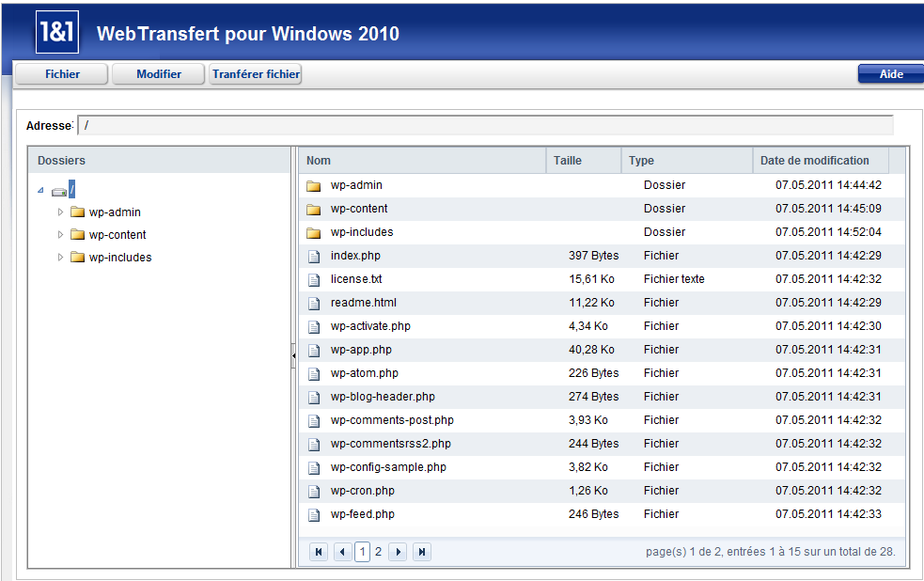This screenshot has width=924, height=581.
Task: Jump to last page icon
Action: click(422, 552)
